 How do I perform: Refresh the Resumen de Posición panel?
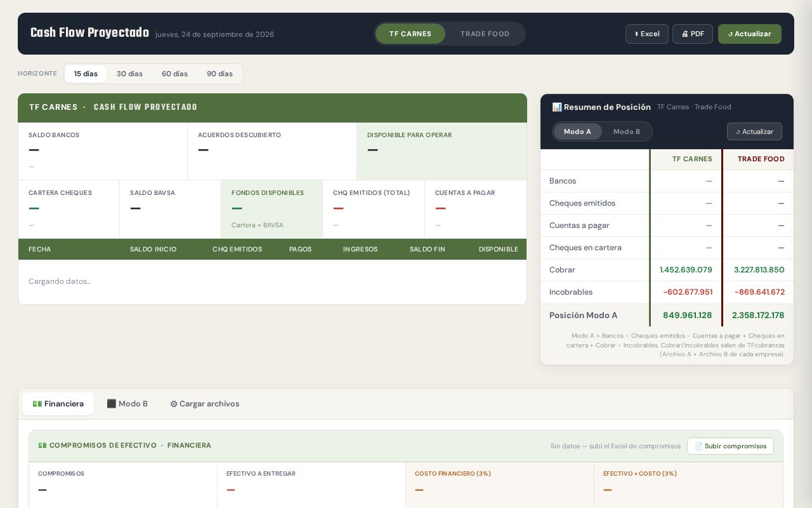tap(754, 131)
